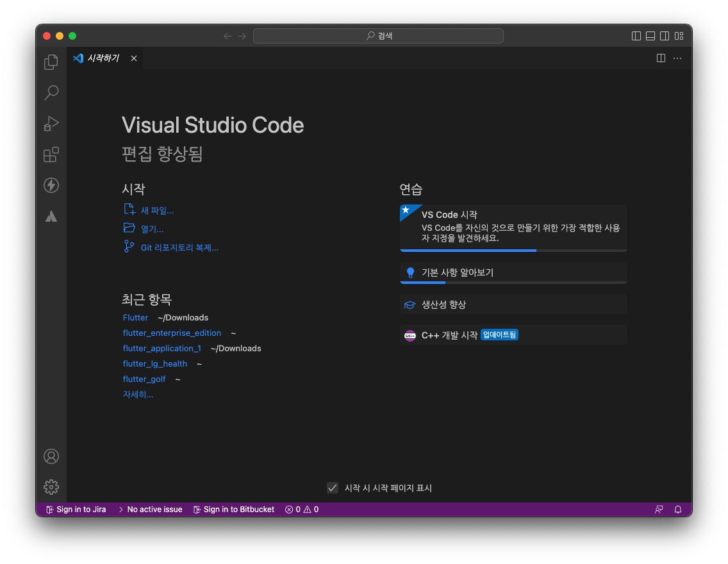Open recent project flutter_application_1
Image resolution: width=728 pixels, height=564 pixels.
(x=162, y=348)
